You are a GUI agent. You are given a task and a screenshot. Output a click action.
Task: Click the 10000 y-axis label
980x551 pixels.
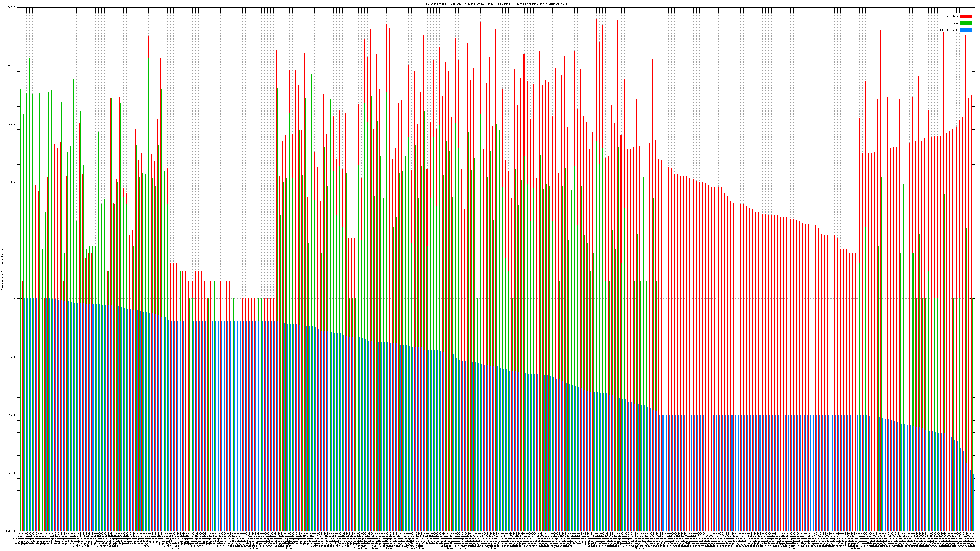11,66
